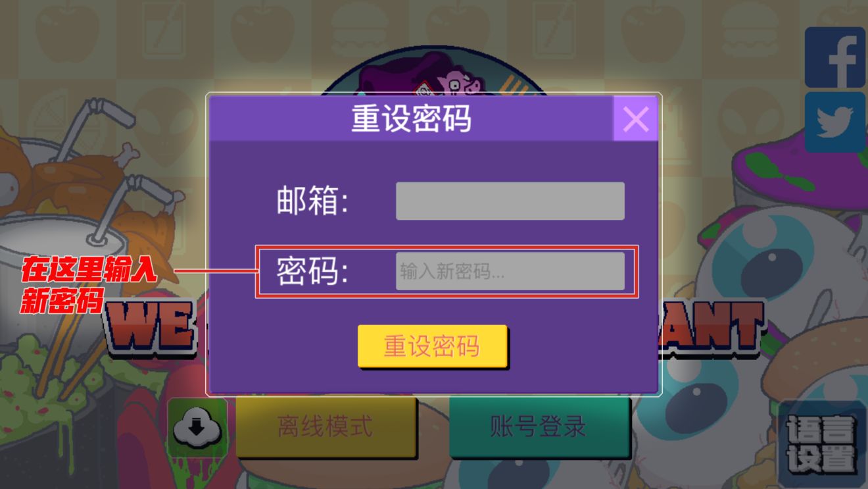Click the red 在这里输入新密码 annotation
The height and width of the screenshot is (489, 868).
[89, 285]
